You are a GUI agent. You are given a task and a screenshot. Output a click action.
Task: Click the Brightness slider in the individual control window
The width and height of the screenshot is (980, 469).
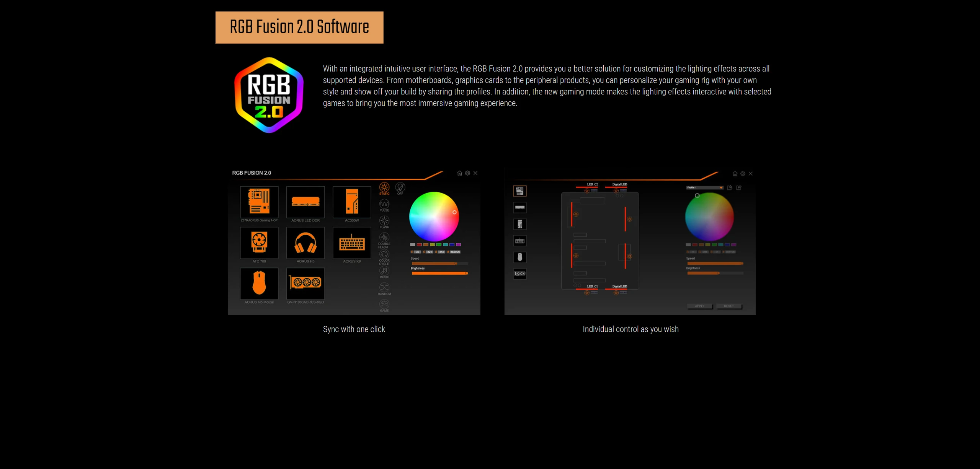[715, 273]
